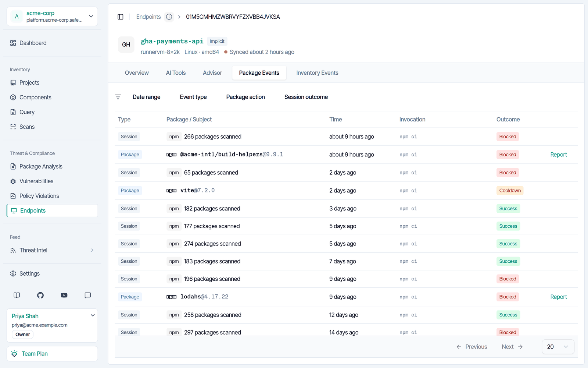
Task: Click the 266 packages scanned session row
Action: coord(346,137)
